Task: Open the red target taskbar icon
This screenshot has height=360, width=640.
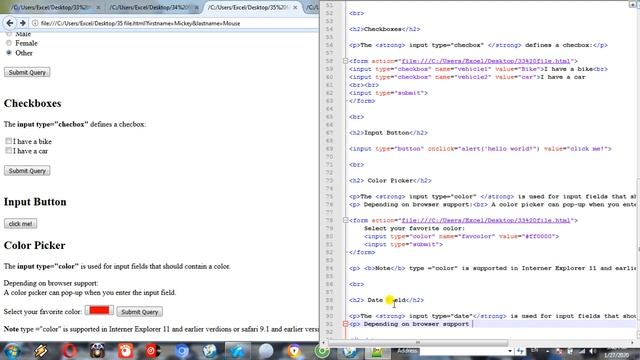Action: tap(153, 351)
